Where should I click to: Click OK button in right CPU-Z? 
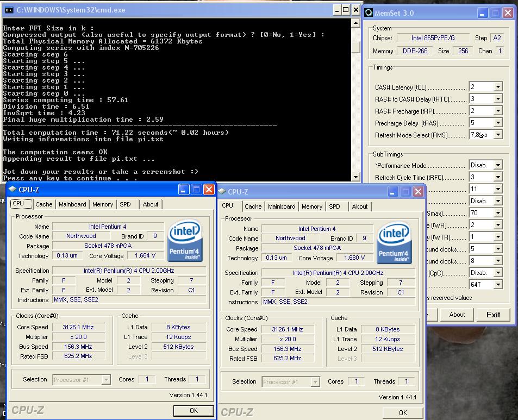[403, 413]
